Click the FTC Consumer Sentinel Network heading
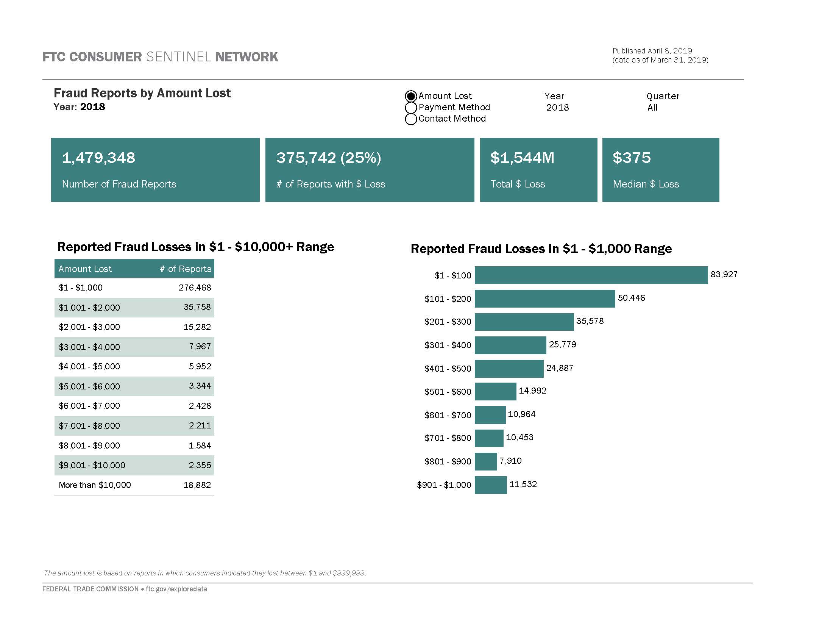Viewport: 833px width, 644px height. pos(160,57)
